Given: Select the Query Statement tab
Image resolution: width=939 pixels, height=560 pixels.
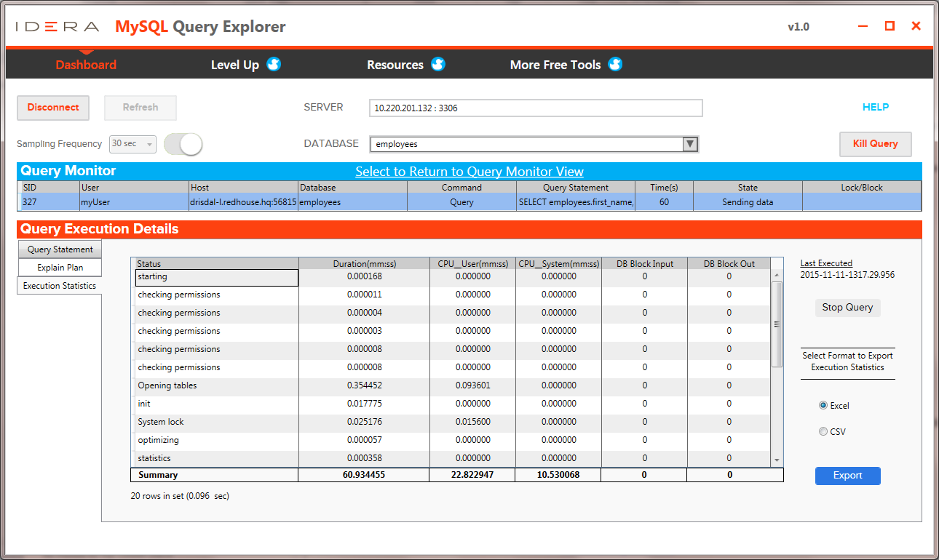Looking at the screenshot, I should click(x=59, y=249).
